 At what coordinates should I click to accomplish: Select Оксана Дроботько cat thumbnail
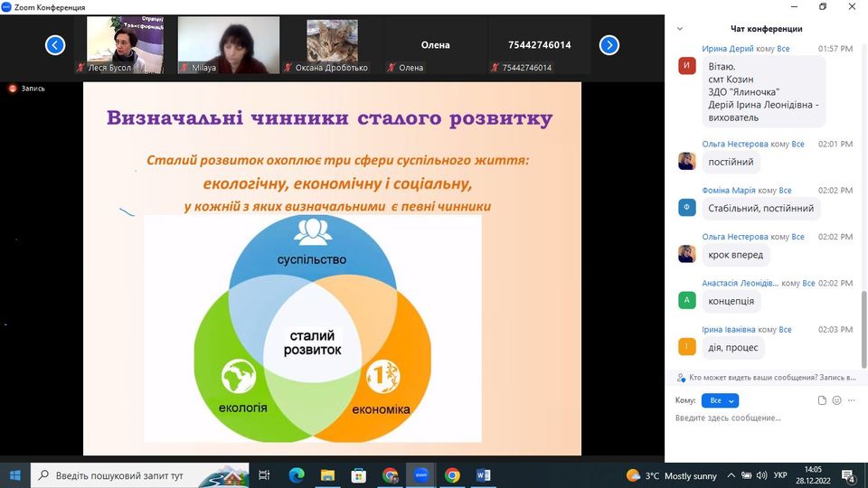click(x=332, y=45)
